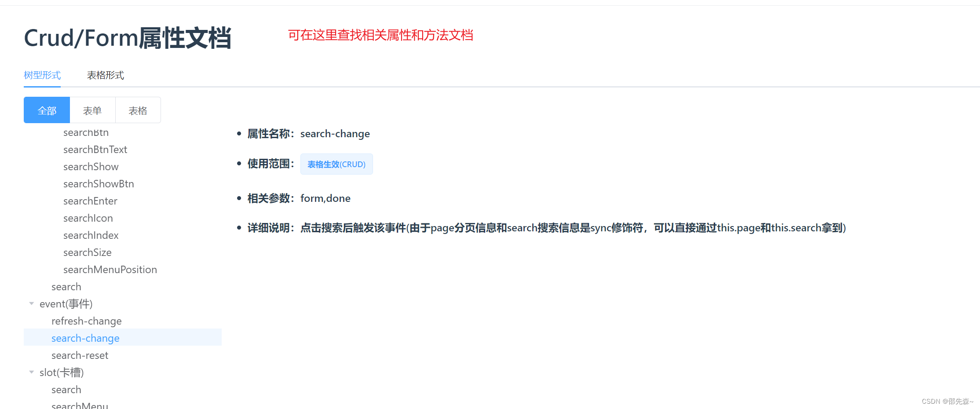Viewport: 980px width, 409px height.
Task: Open the searchBtnText property
Action: [95, 150]
